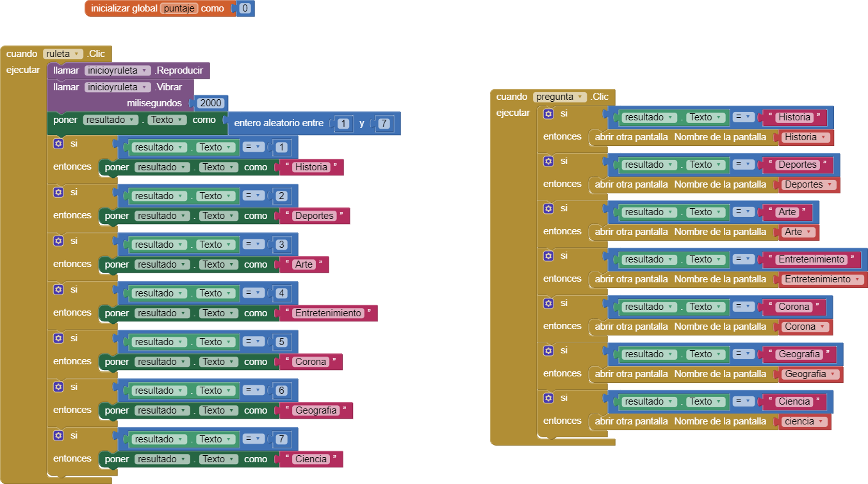Image resolution: width=868 pixels, height=484 pixels.
Task: Open gear mutator on si block comparing "Geografia"
Action: 548,350
